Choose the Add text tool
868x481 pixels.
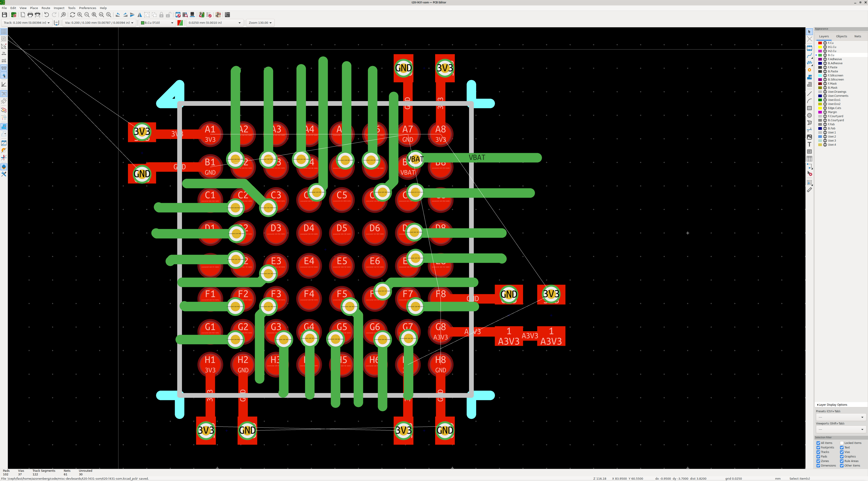click(809, 144)
